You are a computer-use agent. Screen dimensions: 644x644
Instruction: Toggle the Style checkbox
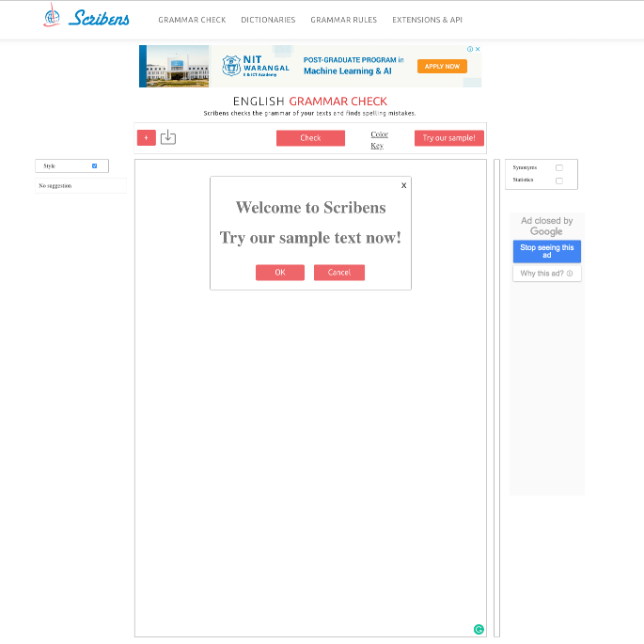click(94, 166)
